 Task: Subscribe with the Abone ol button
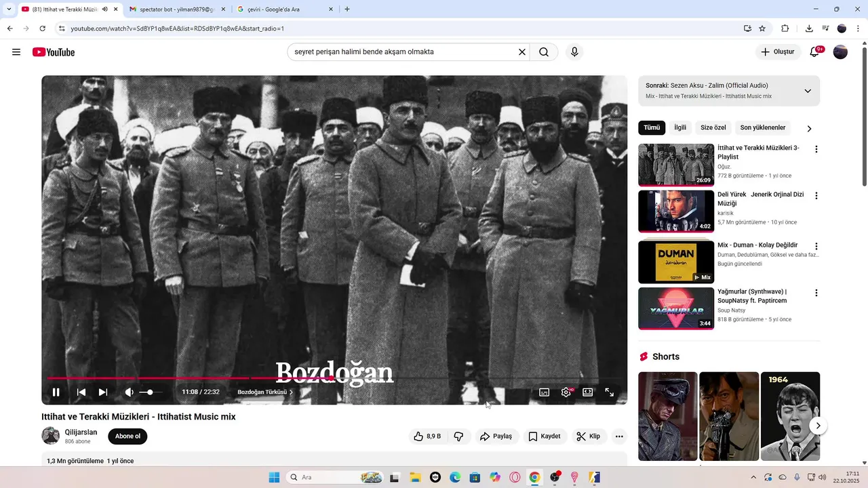(x=127, y=436)
